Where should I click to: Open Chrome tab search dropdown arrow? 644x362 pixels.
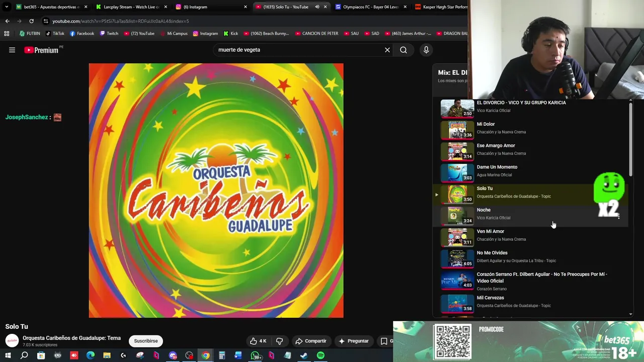tap(7, 7)
